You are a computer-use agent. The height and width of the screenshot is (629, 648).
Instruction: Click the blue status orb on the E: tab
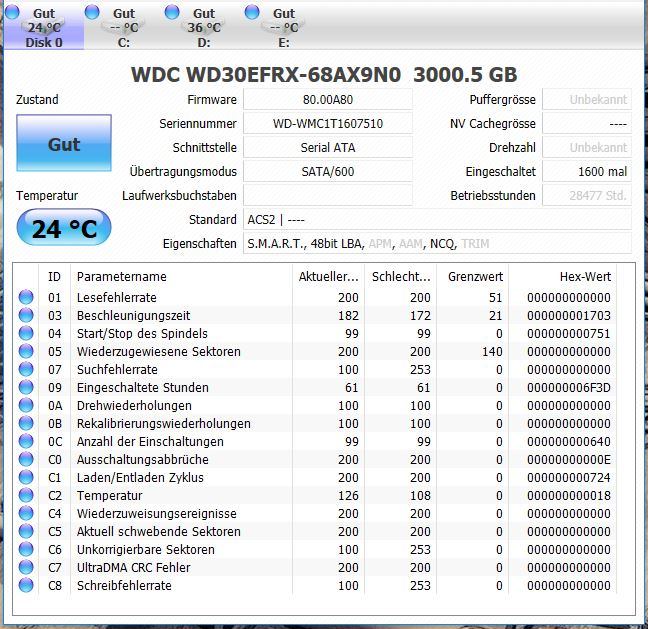click(x=252, y=12)
